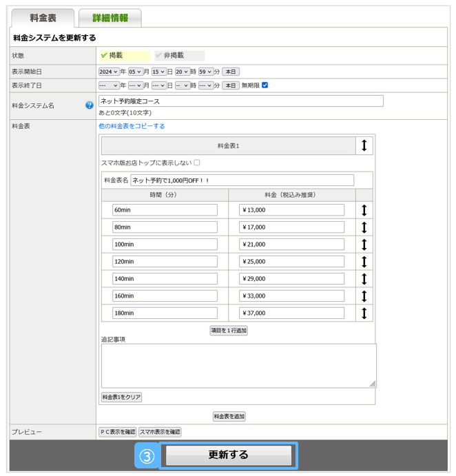The image size is (456, 476).
Task: Click the reorder arrow icon for 料金表1 header
Action: [x=364, y=145]
